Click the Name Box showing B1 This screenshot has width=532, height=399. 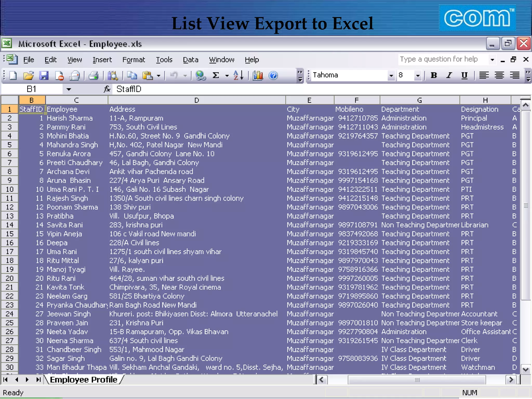pos(32,89)
